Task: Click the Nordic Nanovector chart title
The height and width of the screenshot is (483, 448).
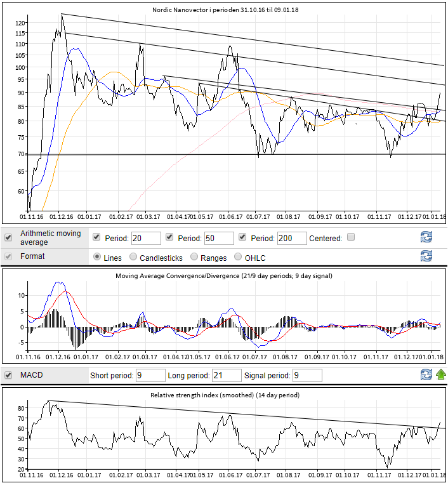Action: 225,10
